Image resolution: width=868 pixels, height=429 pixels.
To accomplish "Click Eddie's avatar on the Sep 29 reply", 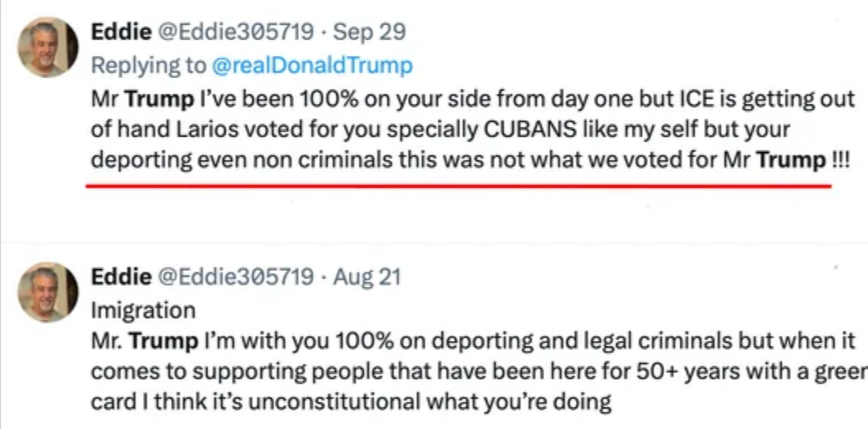I will (48, 48).
